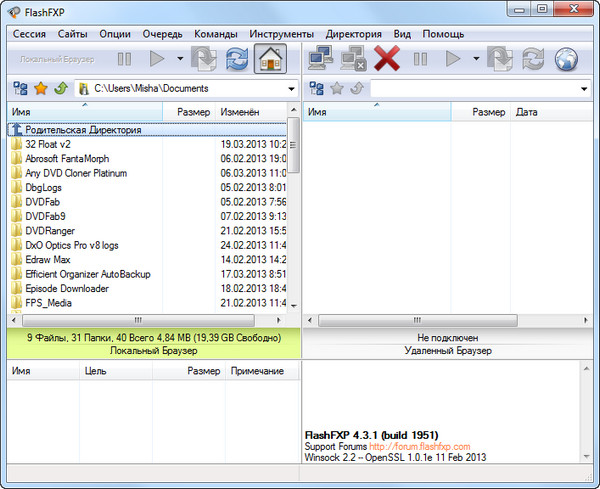Select the DVDFab9 folder

coord(49,216)
